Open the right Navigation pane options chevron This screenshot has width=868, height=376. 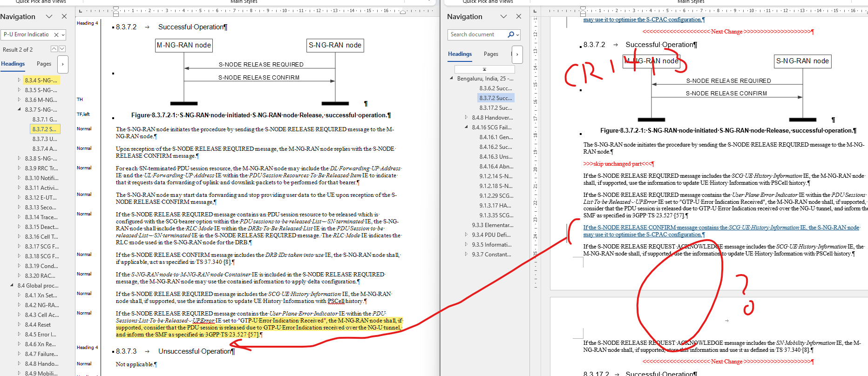(503, 16)
